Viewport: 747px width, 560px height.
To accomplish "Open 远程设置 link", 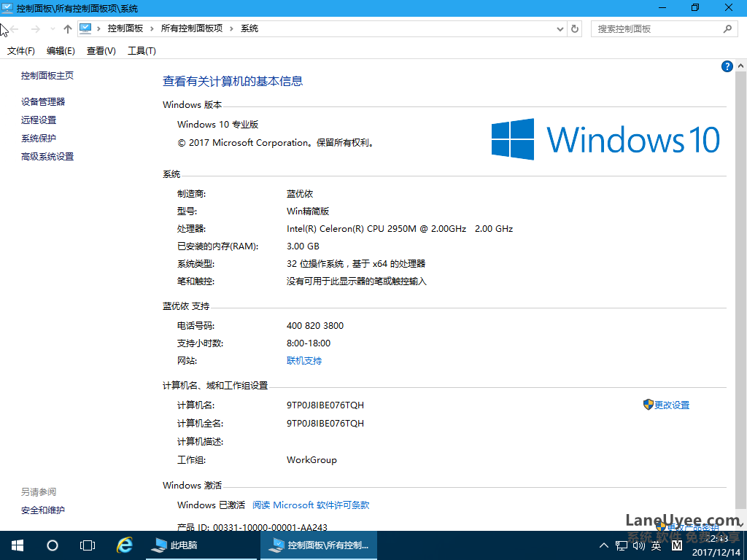I will coord(39,120).
